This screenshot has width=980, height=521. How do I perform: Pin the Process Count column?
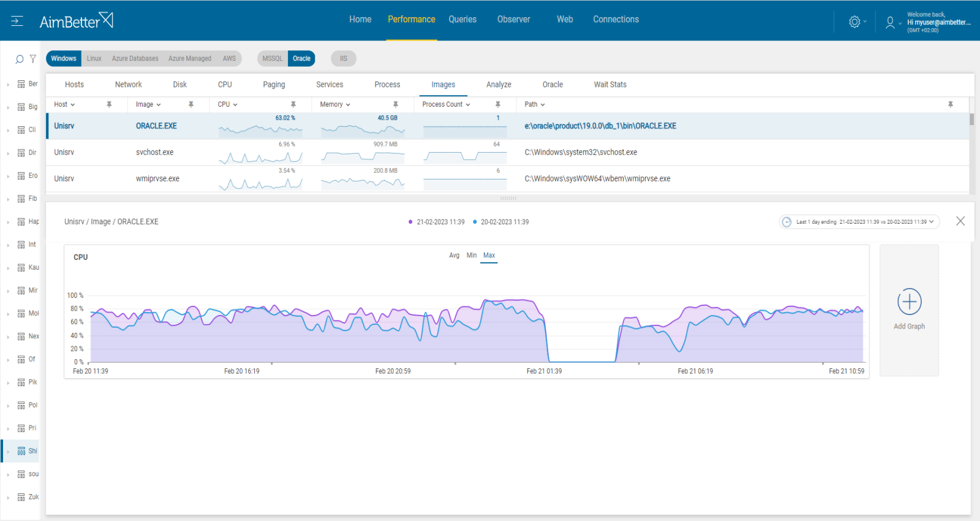click(498, 104)
